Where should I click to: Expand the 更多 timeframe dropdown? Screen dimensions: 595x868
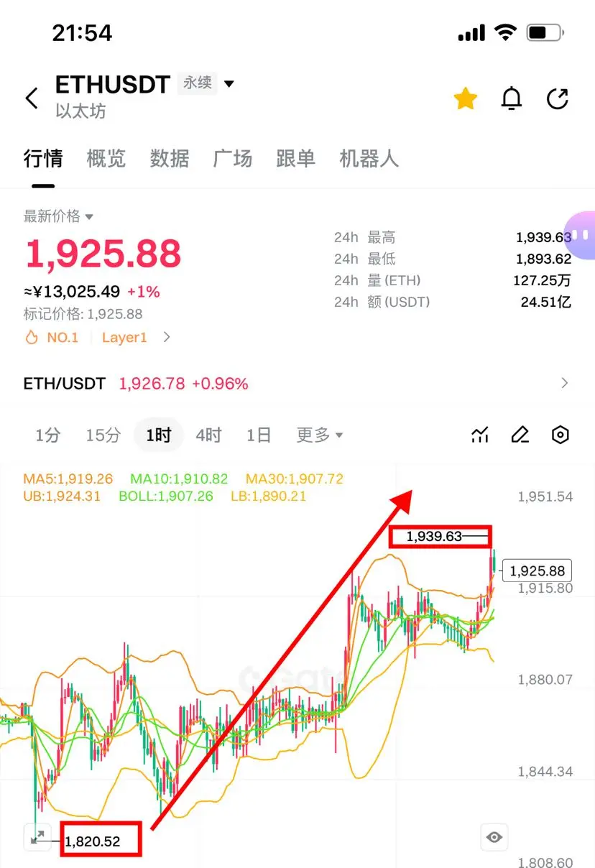click(x=320, y=435)
